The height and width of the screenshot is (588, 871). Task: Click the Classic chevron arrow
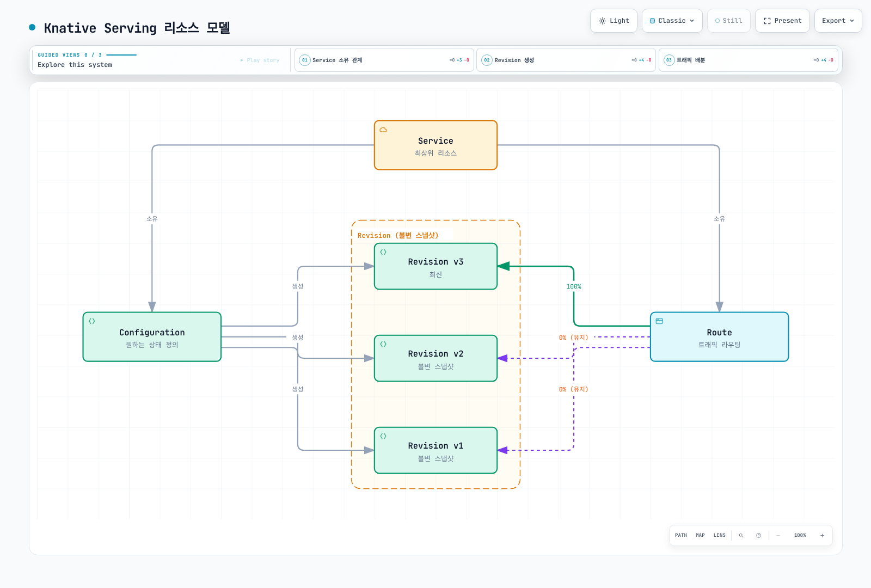pos(692,21)
